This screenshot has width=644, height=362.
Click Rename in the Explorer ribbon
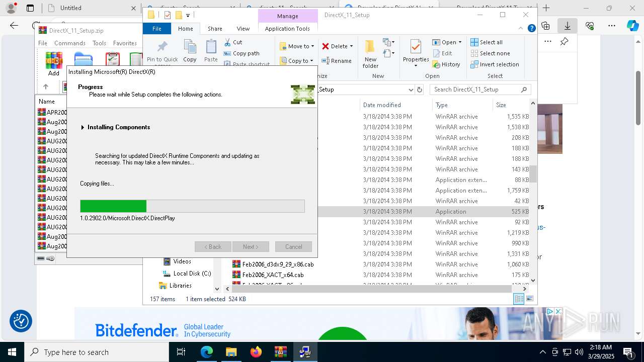click(x=337, y=61)
